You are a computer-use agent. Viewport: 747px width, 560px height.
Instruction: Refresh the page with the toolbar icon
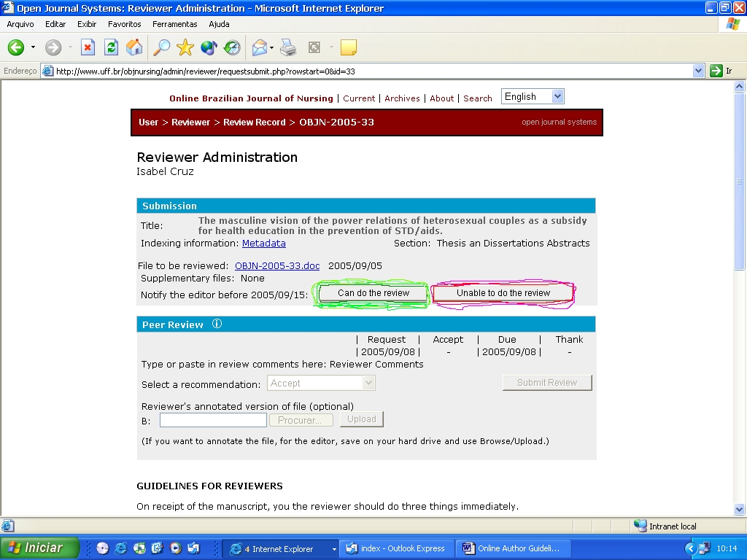pyautogui.click(x=111, y=48)
